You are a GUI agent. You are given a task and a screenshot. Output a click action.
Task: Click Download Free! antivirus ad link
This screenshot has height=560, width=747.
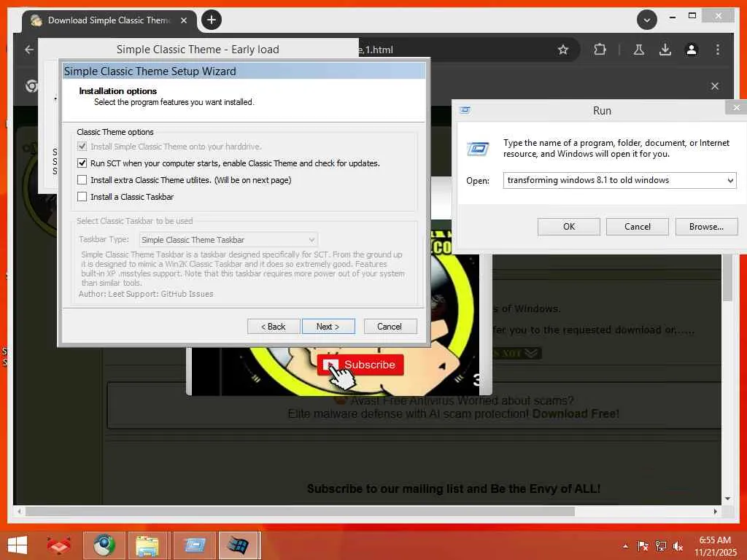576,414
